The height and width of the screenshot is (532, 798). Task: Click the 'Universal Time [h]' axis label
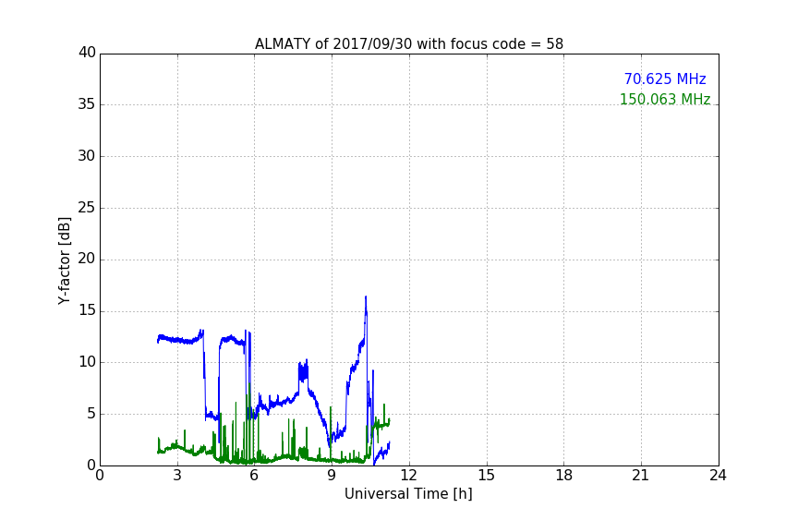[x=408, y=494]
